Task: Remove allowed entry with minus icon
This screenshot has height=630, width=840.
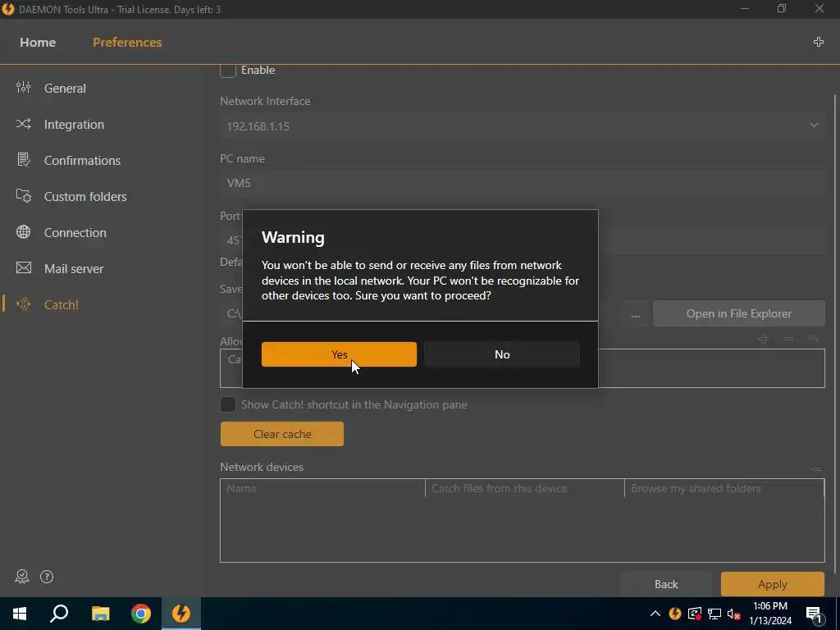Action: point(788,339)
